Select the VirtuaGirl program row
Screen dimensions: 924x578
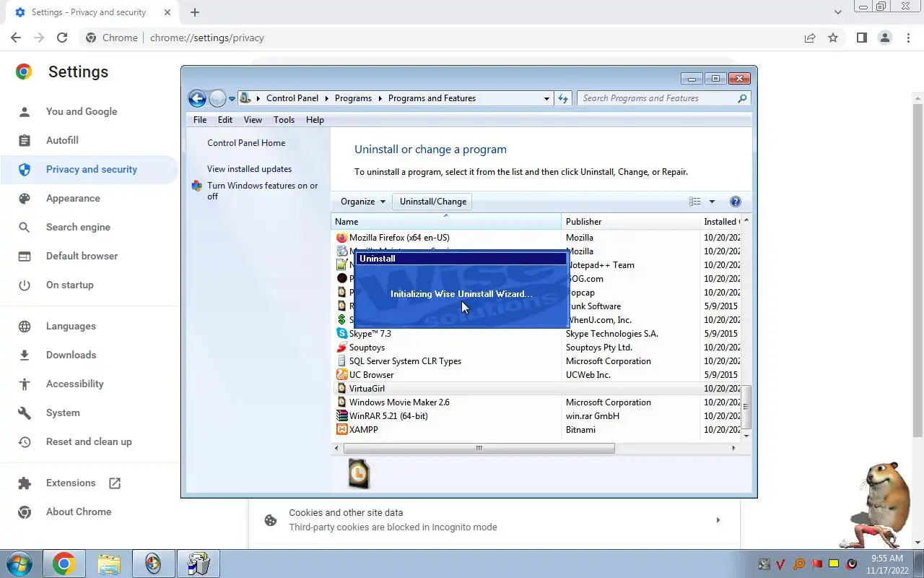coord(536,389)
